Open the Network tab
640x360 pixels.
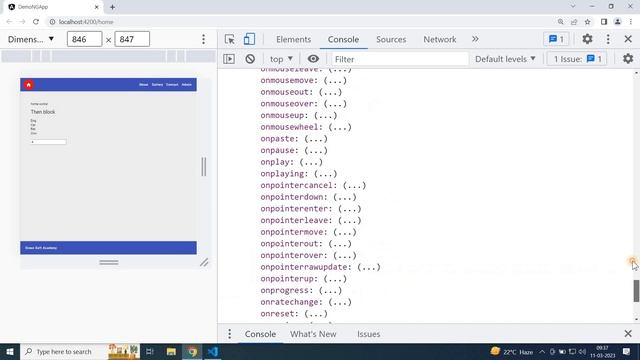(440, 39)
